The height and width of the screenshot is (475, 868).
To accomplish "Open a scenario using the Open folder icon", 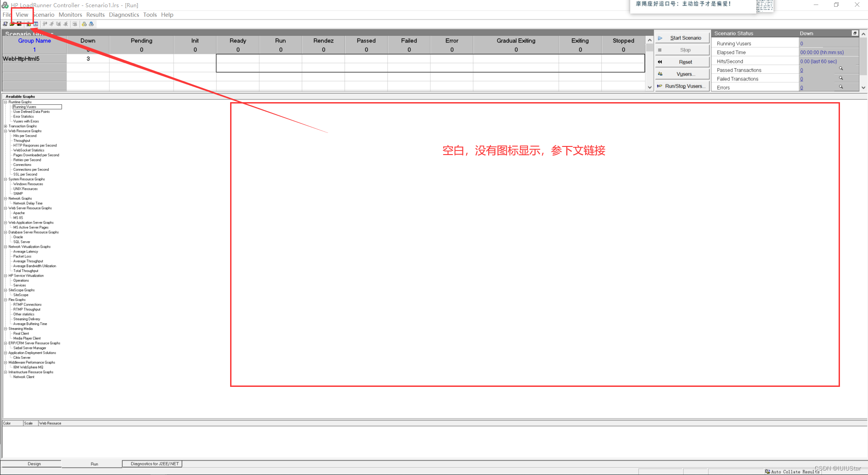I will [x=12, y=24].
